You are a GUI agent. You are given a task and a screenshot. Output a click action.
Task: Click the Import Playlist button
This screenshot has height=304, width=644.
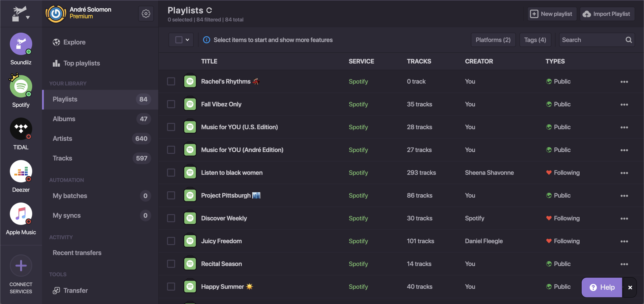[x=607, y=14]
